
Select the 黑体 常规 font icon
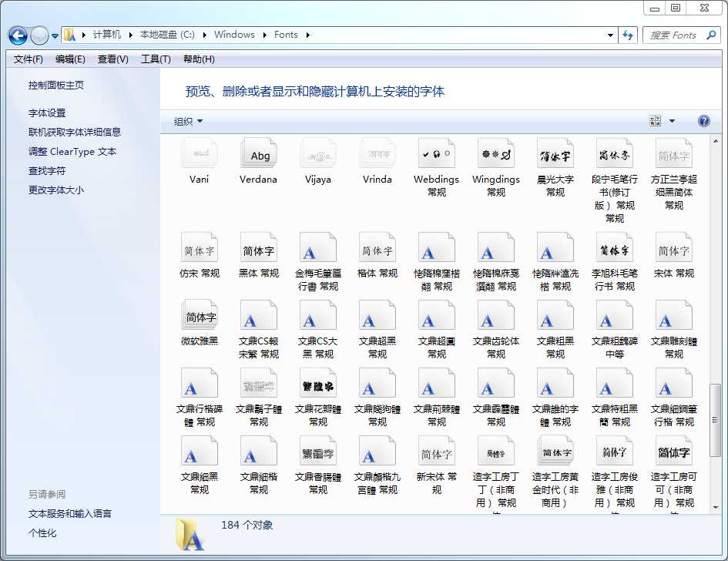(x=259, y=248)
